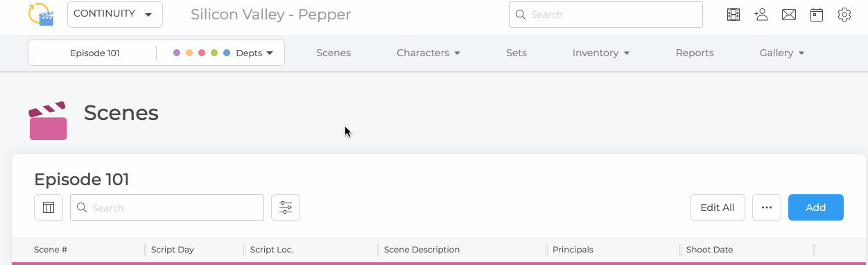Click the red department dot
The height and width of the screenshot is (265, 868).
coord(202,53)
